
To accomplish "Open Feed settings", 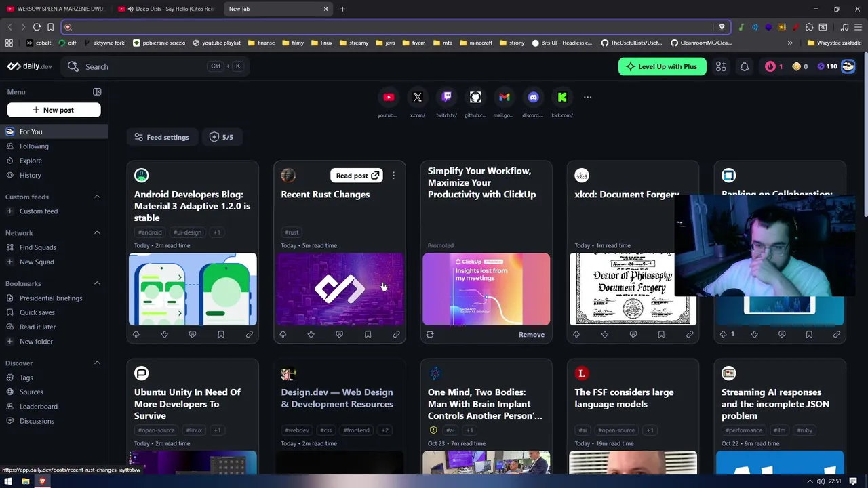I will (x=161, y=137).
